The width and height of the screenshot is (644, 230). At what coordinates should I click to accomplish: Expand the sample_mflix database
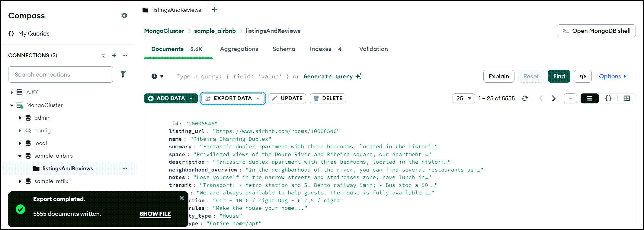click(20, 181)
